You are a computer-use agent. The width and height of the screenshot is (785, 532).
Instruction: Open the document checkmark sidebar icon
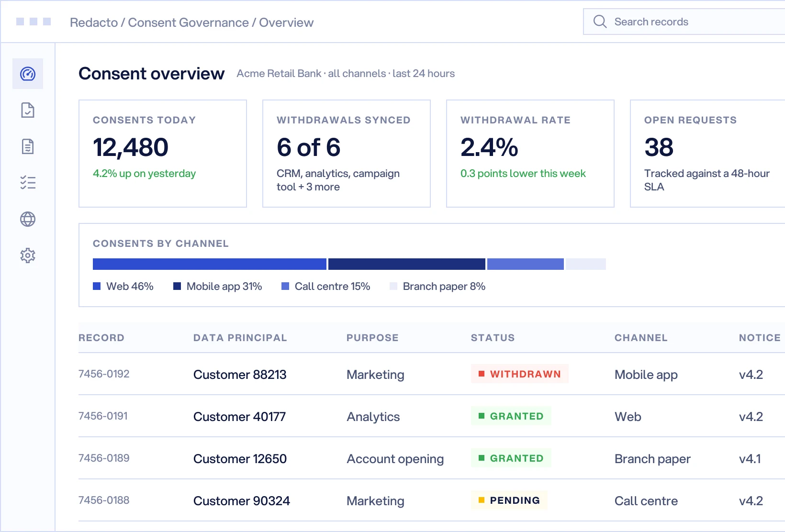pyautogui.click(x=28, y=110)
